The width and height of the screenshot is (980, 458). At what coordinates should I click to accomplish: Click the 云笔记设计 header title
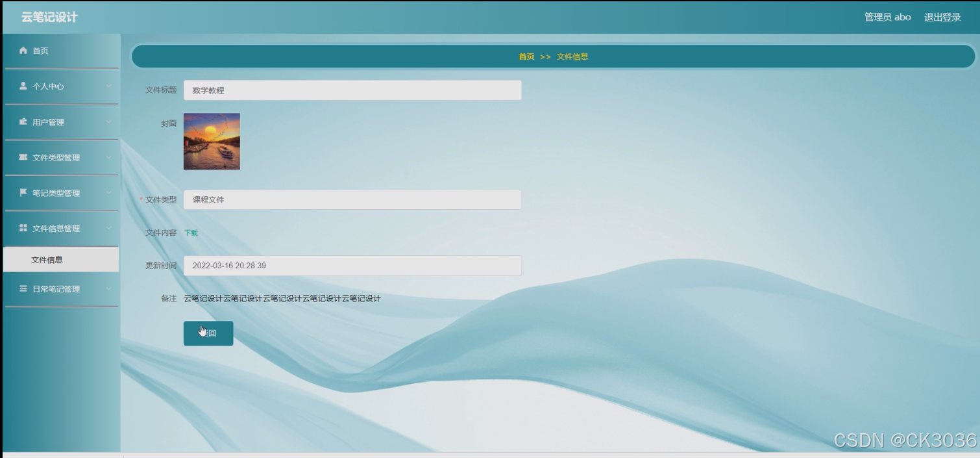pyautogui.click(x=49, y=18)
